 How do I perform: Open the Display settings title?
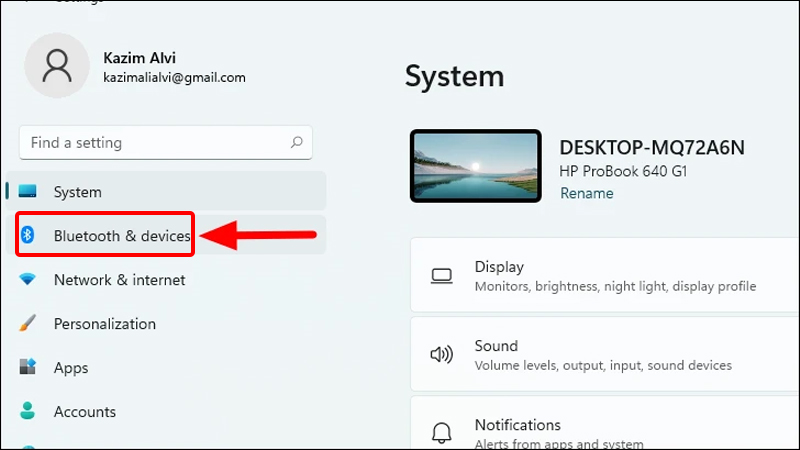tap(499, 267)
